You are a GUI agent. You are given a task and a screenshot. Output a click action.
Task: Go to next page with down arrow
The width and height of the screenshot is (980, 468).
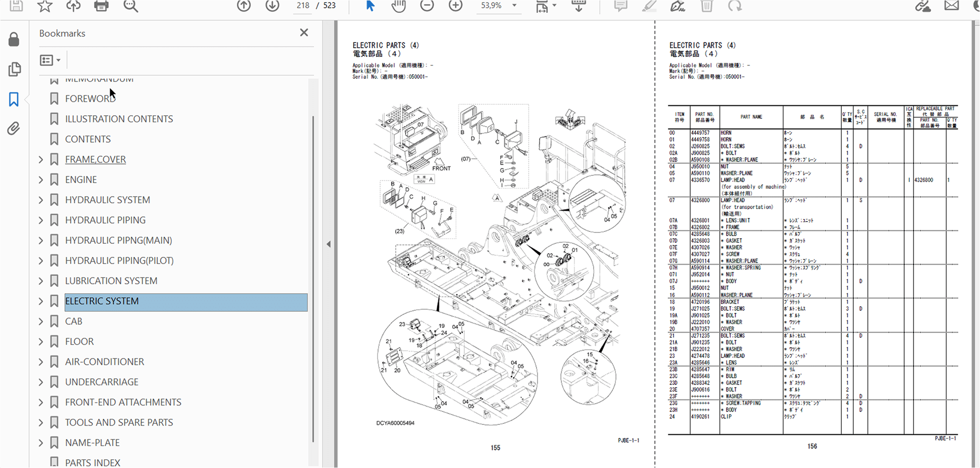(x=272, y=6)
